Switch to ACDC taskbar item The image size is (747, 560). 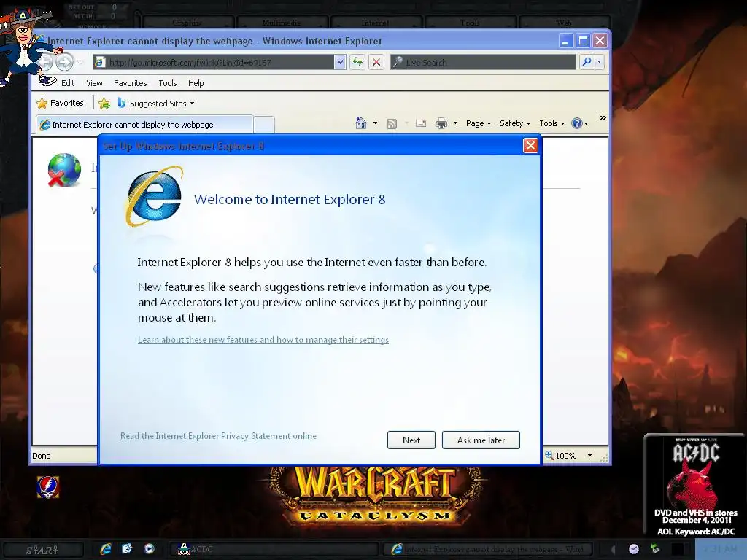pos(274,550)
